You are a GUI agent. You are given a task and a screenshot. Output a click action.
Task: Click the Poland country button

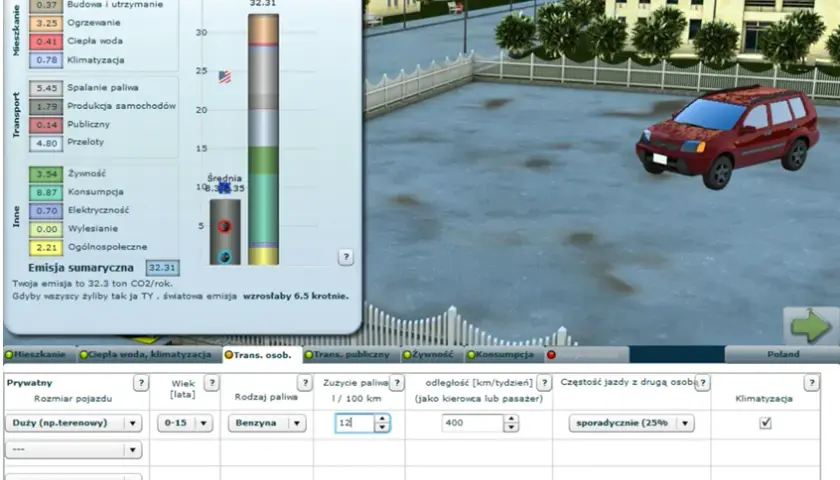point(783,355)
